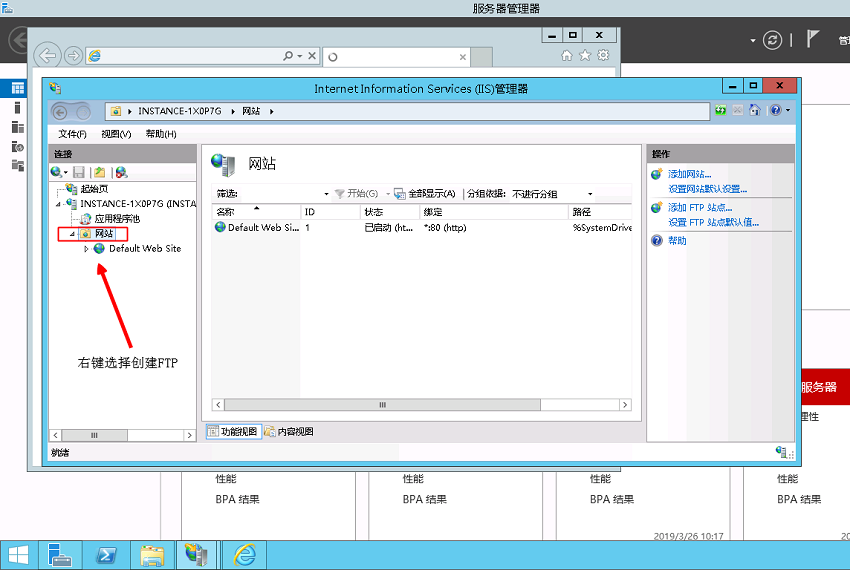Open PowerShell from the taskbar
Screen dimensions: 850x570
[106, 555]
